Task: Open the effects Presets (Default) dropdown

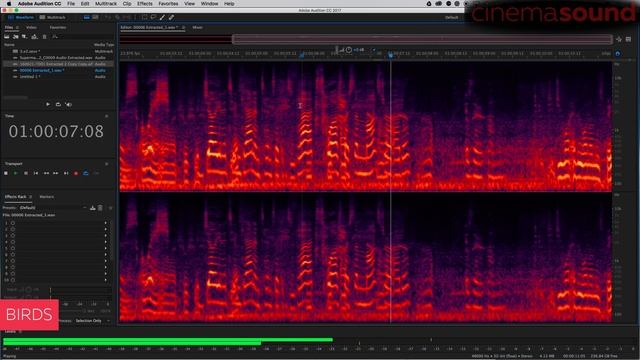Action: tap(52, 208)
